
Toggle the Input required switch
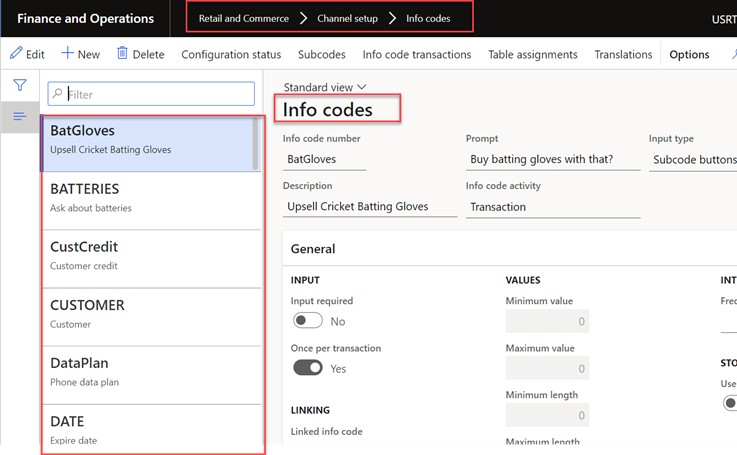pyautogui.click(x=307, y=321)
